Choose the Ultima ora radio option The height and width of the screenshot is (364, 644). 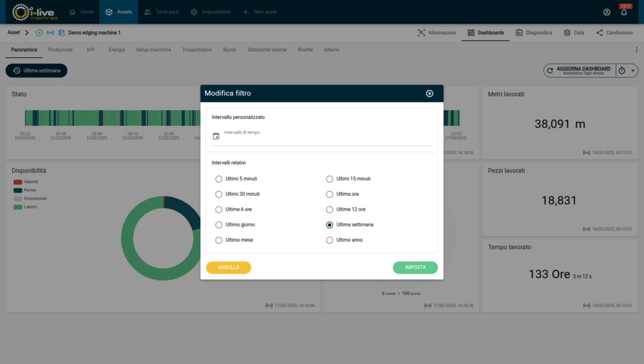click(x=330, y=194)
